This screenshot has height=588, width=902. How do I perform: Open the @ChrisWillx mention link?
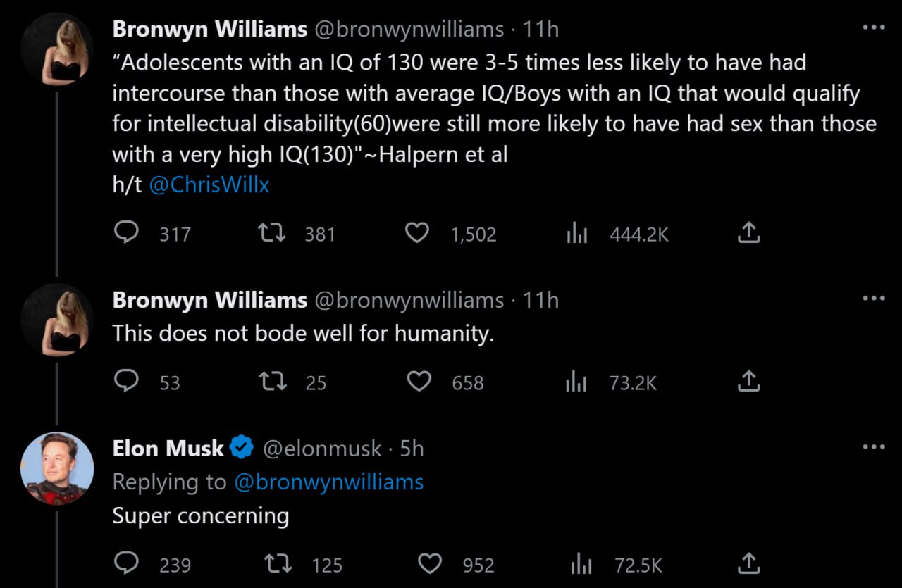tap(209, 184)
